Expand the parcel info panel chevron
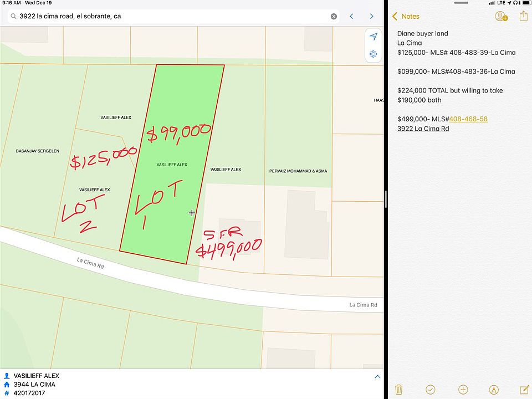The height and width of the screenshot is (399, 532). point(377,377)
